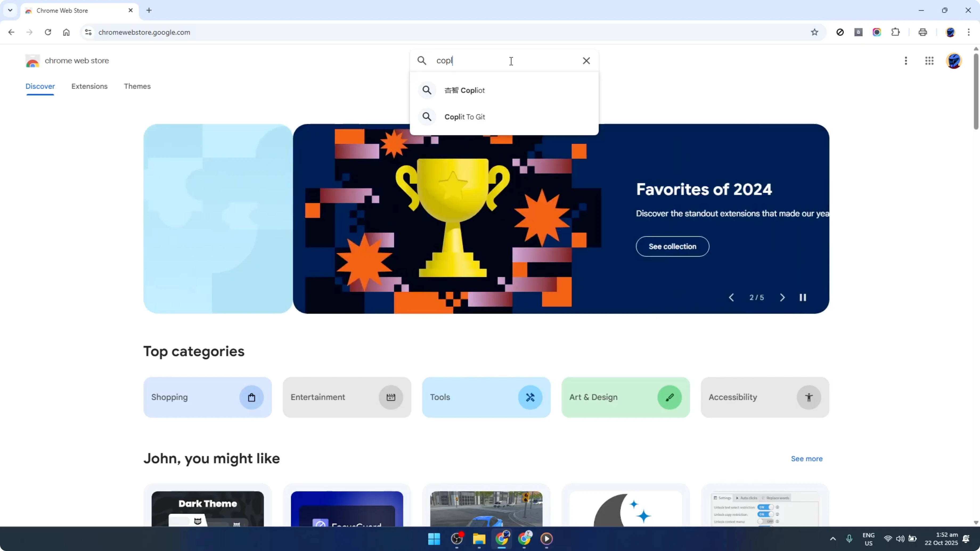The image size is (980, 551).
Task: Open the web store three-dot options menu
Action: click(x=906, y=61)
